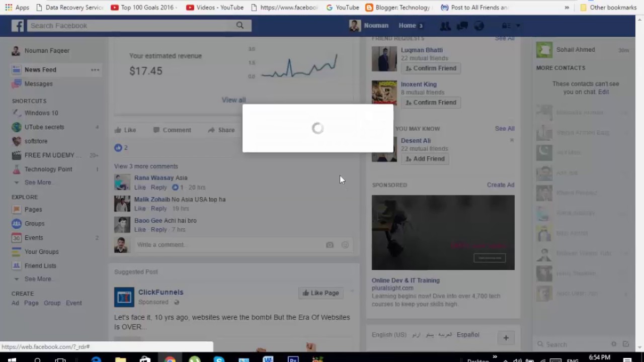Screen dimensions: 644x362
Task: Click Online Dev & IT Training link
Action: pos(406,281)
